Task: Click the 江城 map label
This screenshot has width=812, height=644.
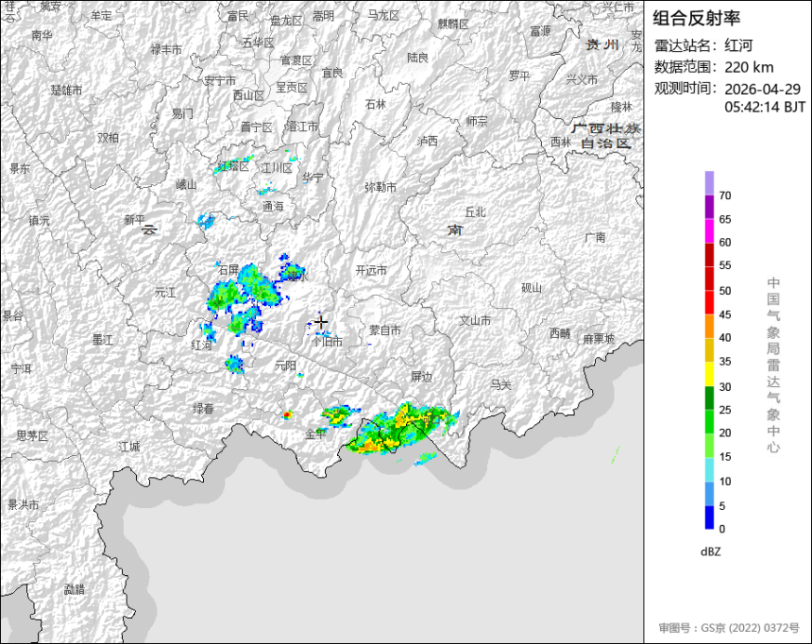Action: 129,447
